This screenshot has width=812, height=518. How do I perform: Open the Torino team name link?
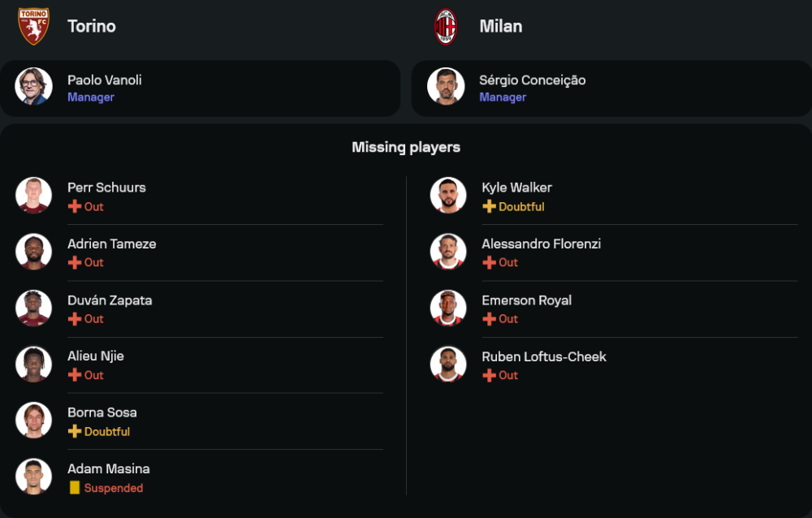(x=92, y=26)
